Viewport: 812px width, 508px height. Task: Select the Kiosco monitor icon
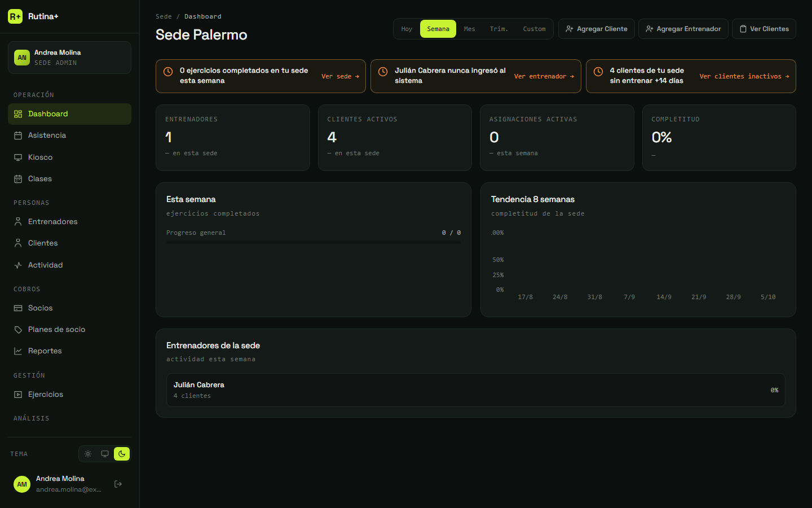pos(18,157)
